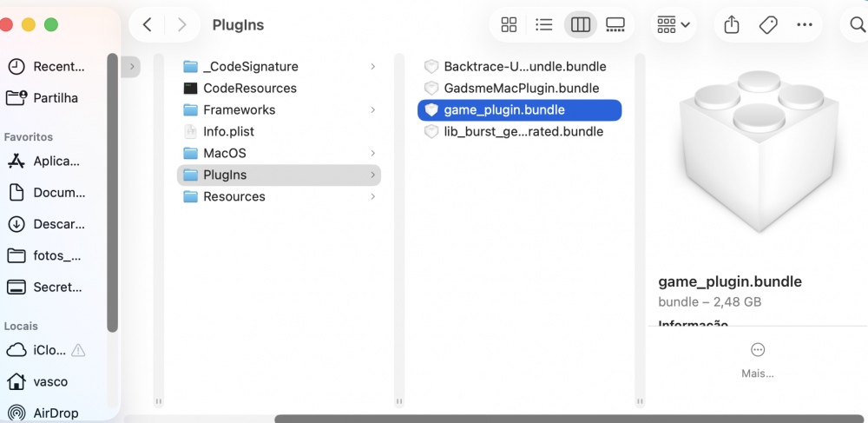
Task: Click the tag icon in toolbar
Action: click(x=768, y=25)
